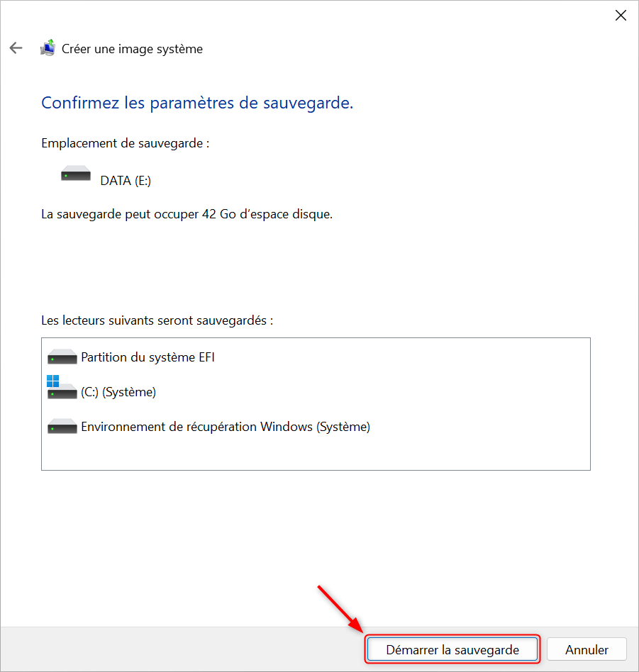639x672 pixels.
Task: Cancel the wizard using Annuler
Action: coord(587,649)
